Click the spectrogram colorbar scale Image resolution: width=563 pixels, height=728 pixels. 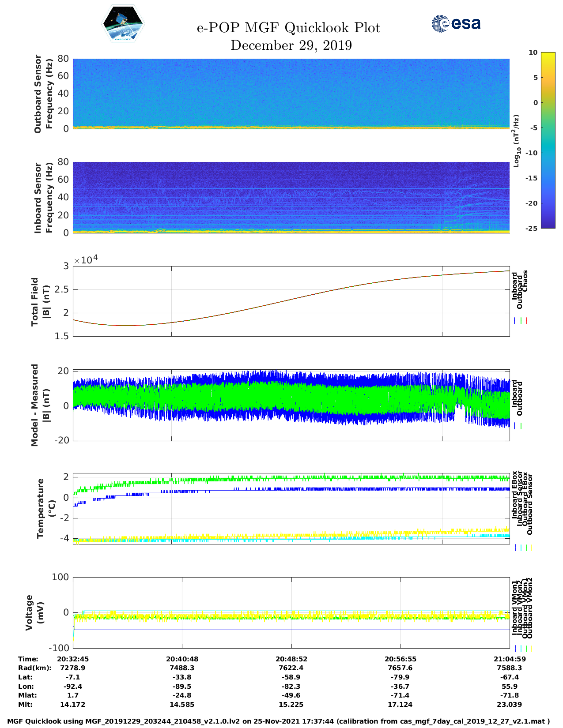click(x=535, y=140)
